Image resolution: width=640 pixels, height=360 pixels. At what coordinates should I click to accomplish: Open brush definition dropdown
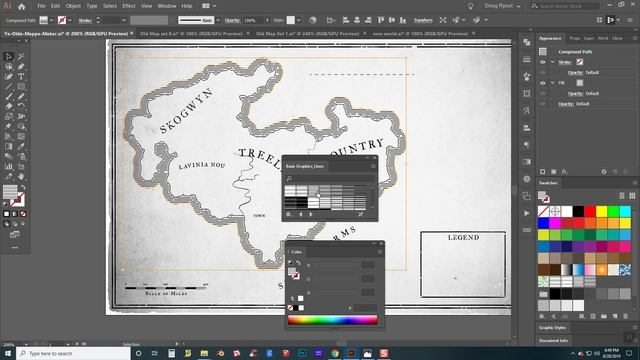[x=218, y=20]
